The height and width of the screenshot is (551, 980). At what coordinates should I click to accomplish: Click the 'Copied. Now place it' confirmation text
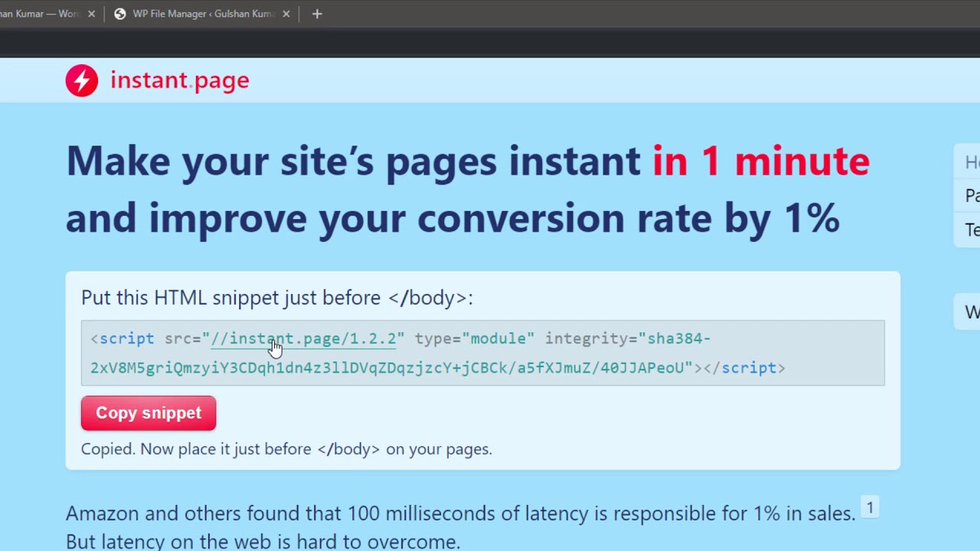point(286,449)
